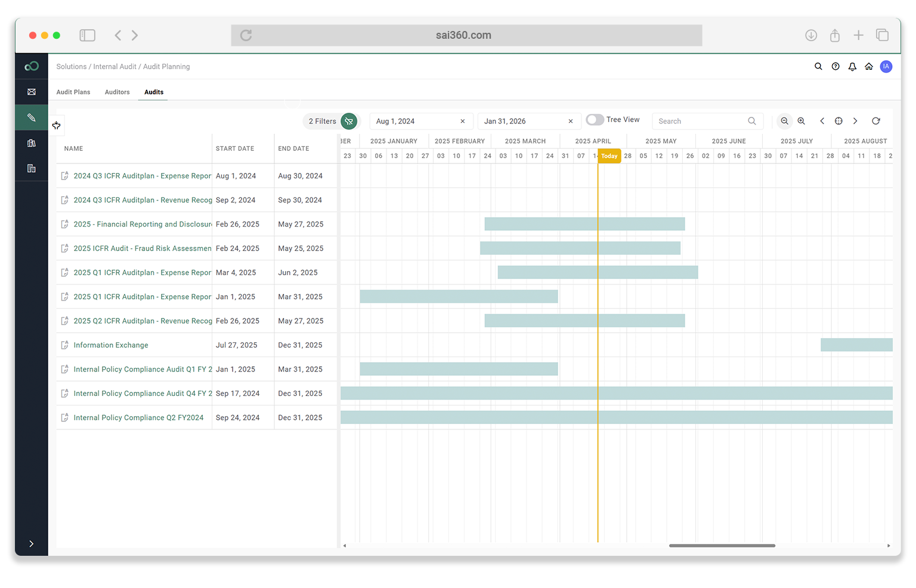Screen dimensions: 916x588
Task: Select the pencil audit sidebar icon
Action: coord(32,117)
